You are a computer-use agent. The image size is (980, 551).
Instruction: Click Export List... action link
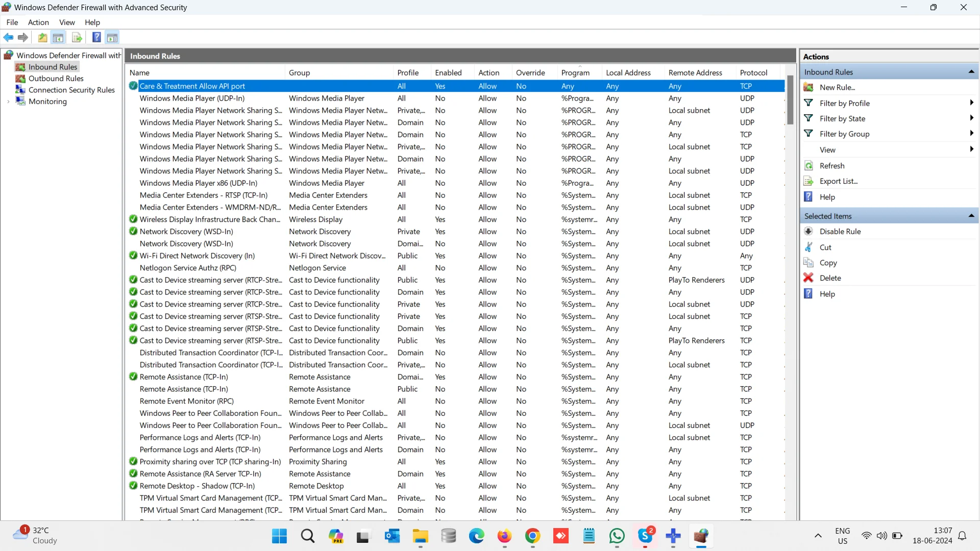pyautogui.click(x=839, y=181)
